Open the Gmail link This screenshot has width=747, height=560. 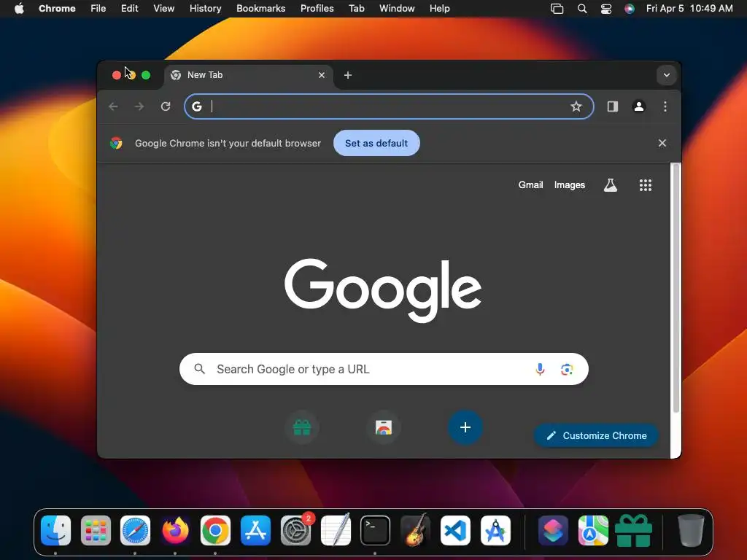tap(531, 184)
